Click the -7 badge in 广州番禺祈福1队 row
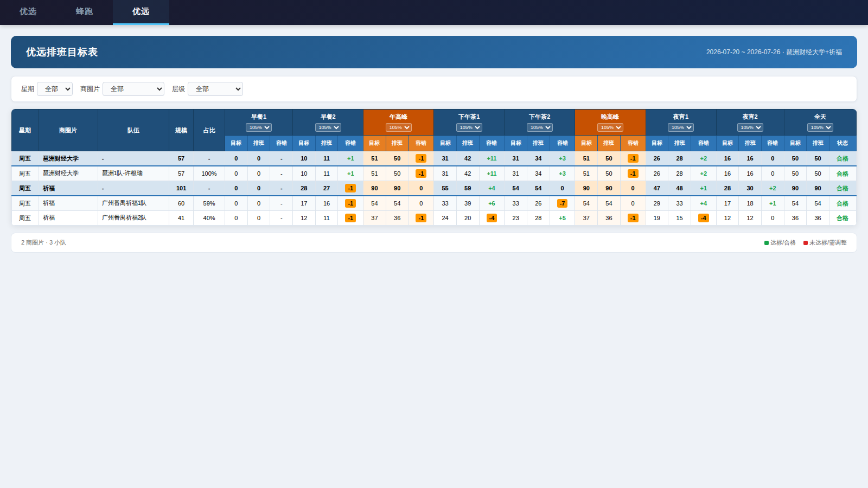Image resolution: width=868 pixels, height=488 pixels. tap(562, 203)
